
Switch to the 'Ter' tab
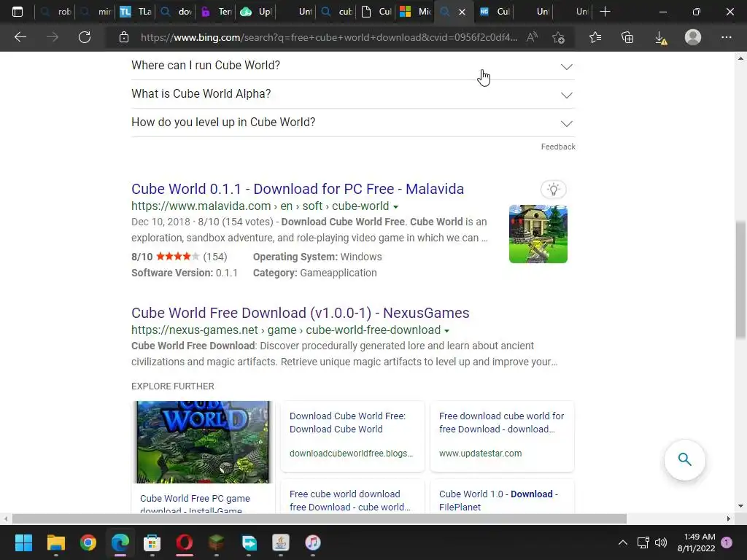216,12
